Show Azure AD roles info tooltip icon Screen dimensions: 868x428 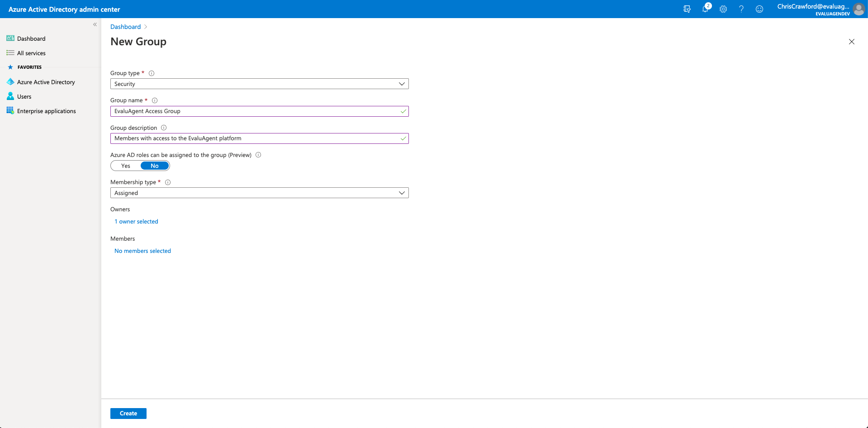pyautogui.click(x=258, y=155)
